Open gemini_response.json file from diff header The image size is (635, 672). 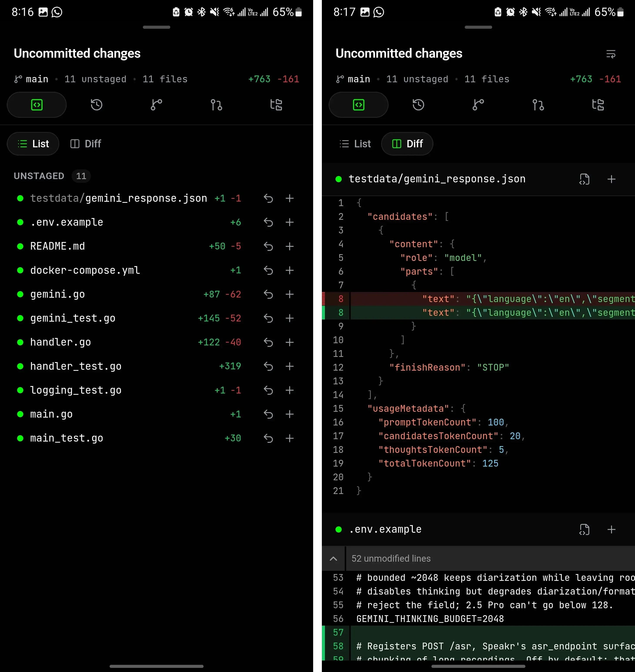coord(584,179)
